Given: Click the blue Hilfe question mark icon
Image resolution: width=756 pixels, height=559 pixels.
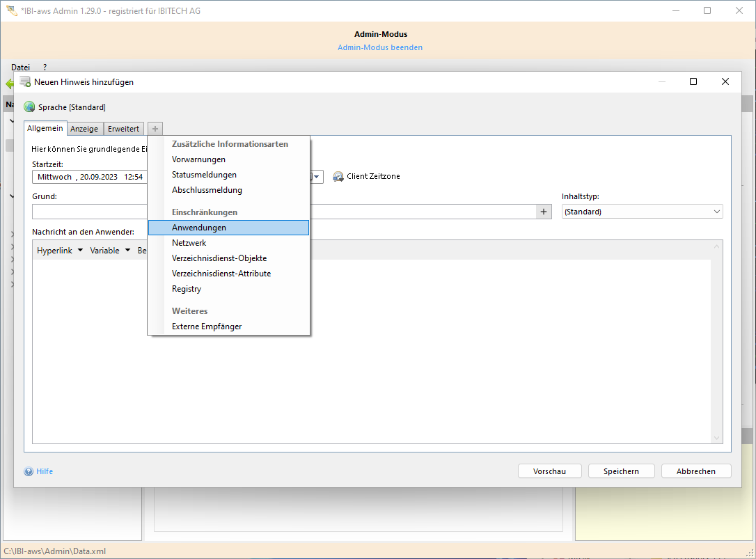Looking at the screenshot, I should coord(29,471).
